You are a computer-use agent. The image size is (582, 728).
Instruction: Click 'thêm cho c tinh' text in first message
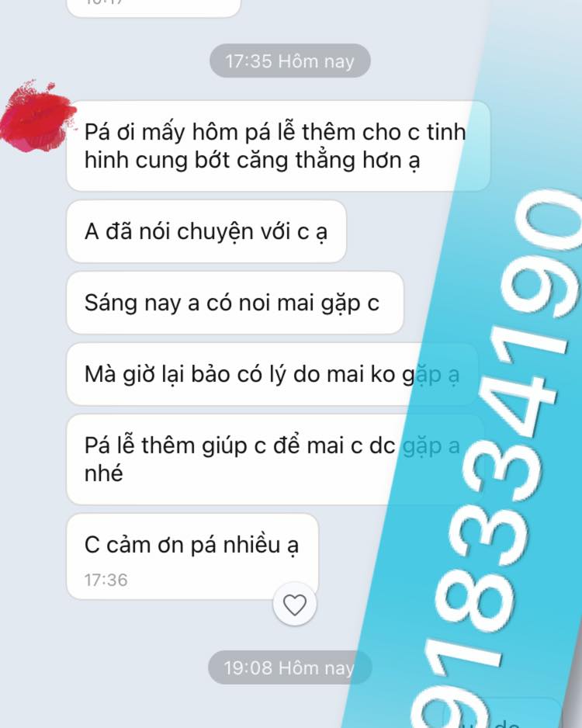[384, 132]
